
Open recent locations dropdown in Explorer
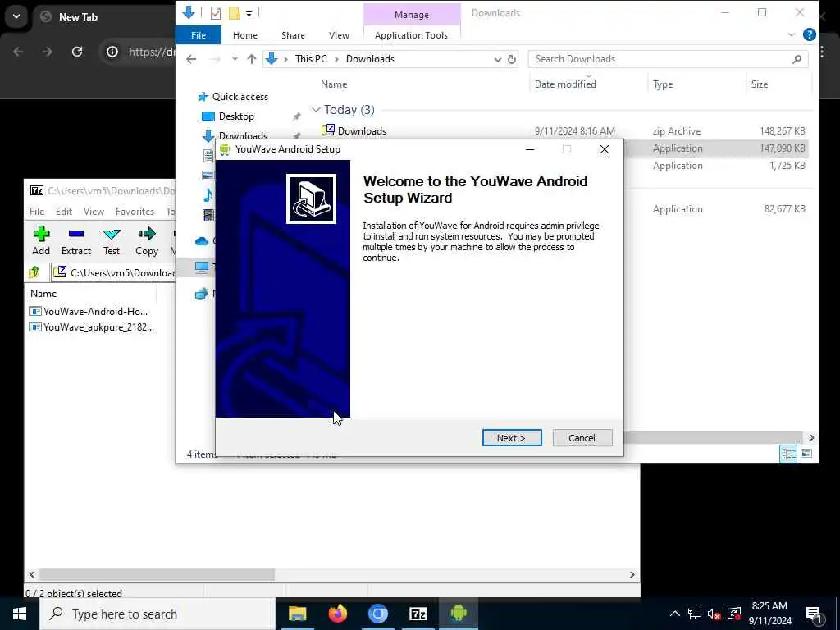[x=235, y=59]
